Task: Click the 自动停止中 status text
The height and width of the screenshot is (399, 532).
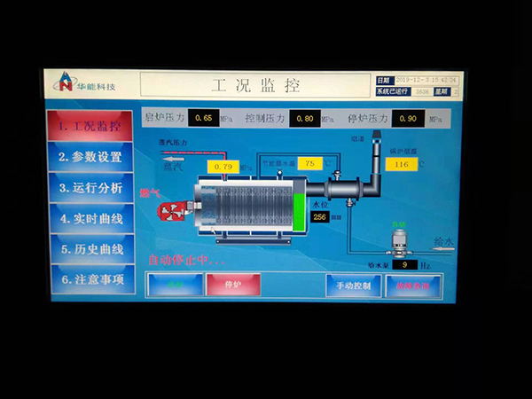Action: 186,260
